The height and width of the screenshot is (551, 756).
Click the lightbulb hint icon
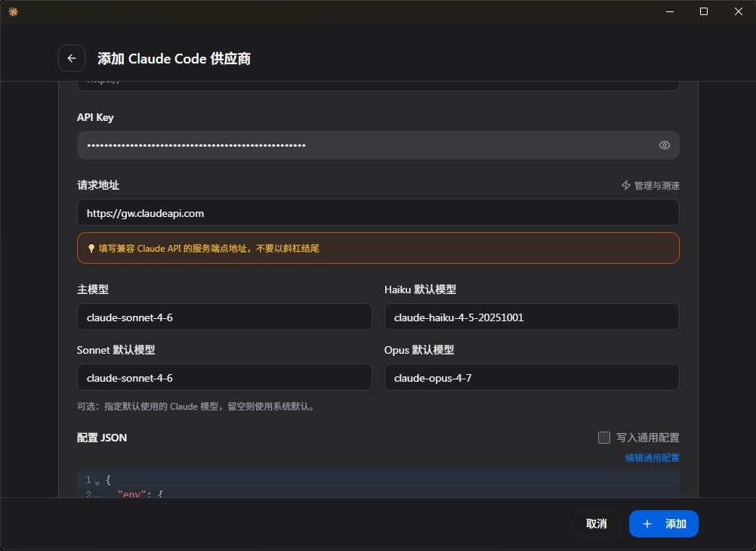click(91, 249)
